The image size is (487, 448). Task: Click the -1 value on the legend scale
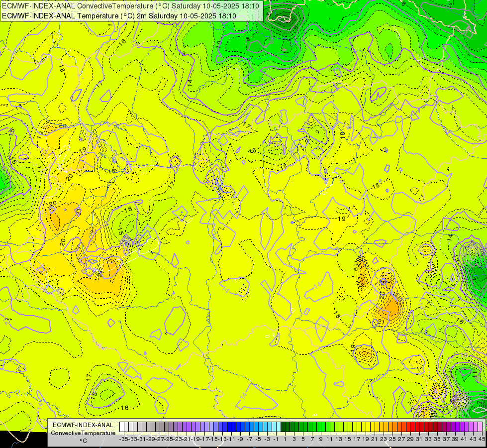(x=276, y=439)
